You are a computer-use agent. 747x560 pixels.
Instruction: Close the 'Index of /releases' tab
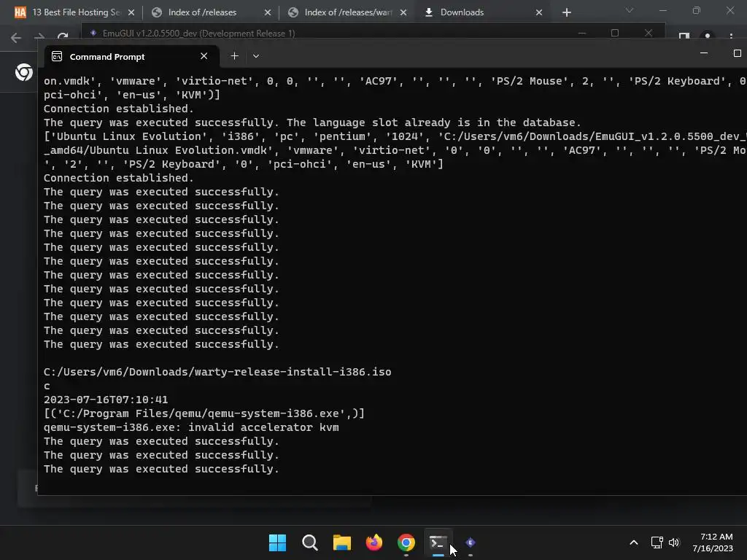coord(268,12)
